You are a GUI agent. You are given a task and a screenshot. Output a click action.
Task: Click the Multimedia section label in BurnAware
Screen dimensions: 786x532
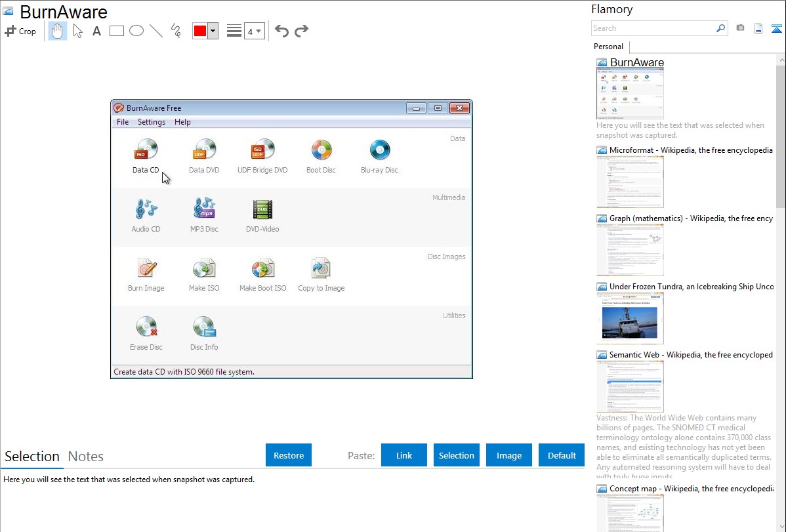pos(449,197)
